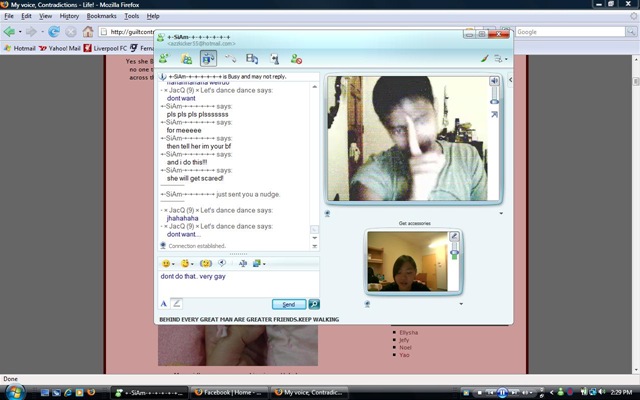Switch to handwriting mode pen button

click(176, 304)
